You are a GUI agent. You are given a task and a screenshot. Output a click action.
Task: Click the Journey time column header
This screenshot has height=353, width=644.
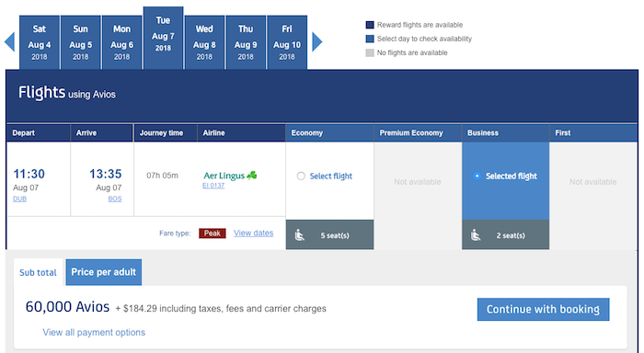pos(166,133)
